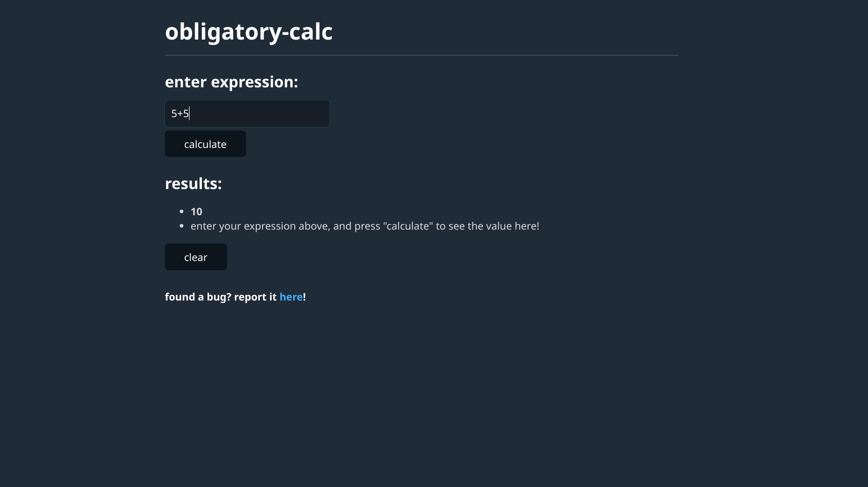Click the "results:" heading
The image size is (868, 487).
coord(193,184)
